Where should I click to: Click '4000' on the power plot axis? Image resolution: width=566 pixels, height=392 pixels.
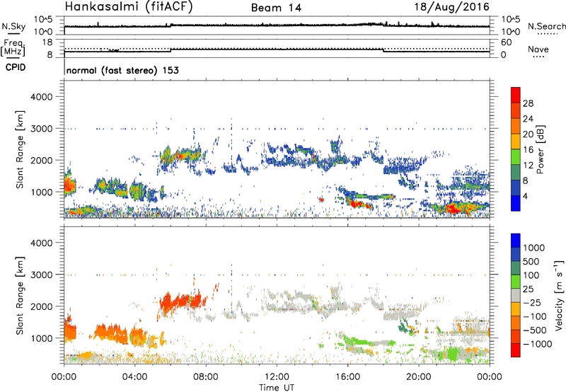[x=41, y=97]
